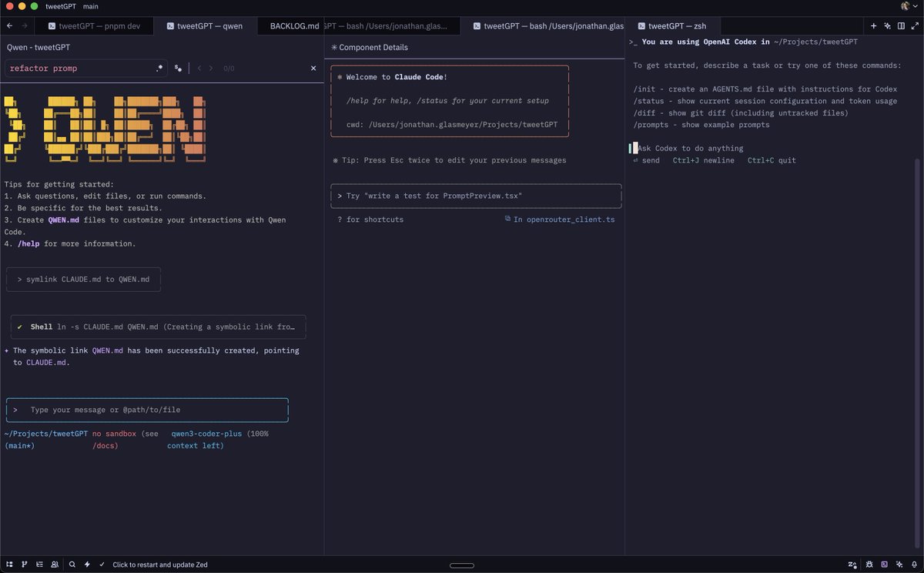924x573 pixels.
Task: Open the Collab panel people icon
Action: point(55,565)
